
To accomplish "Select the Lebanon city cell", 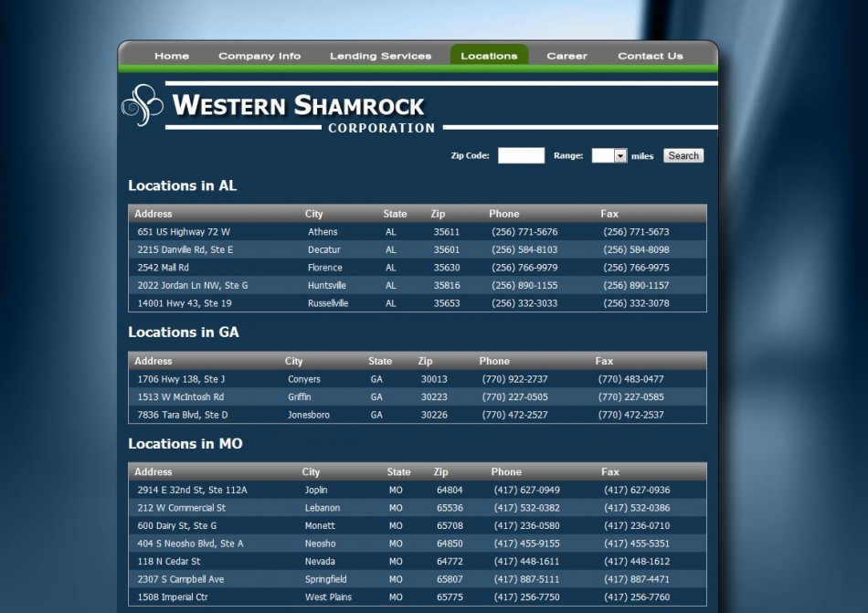I will pos(323,507).
